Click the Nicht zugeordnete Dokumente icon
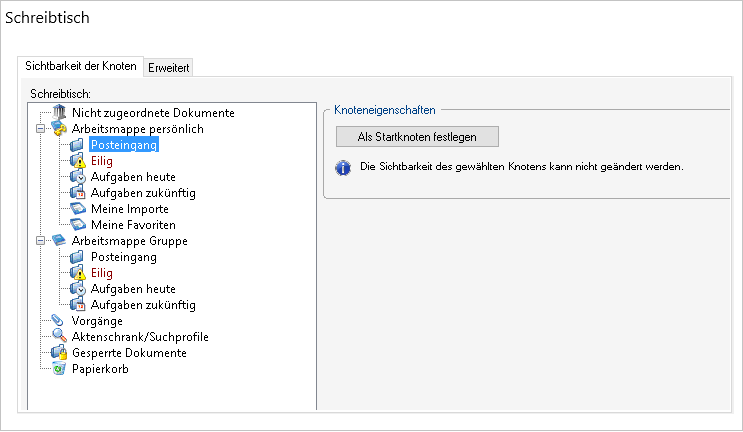The width and height of the screenshot is (743, 432). coord(59,113)
